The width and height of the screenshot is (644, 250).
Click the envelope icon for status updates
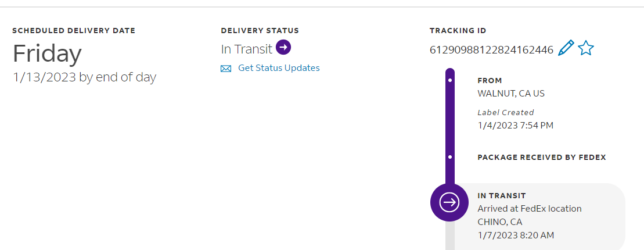[x=226, y=69]
